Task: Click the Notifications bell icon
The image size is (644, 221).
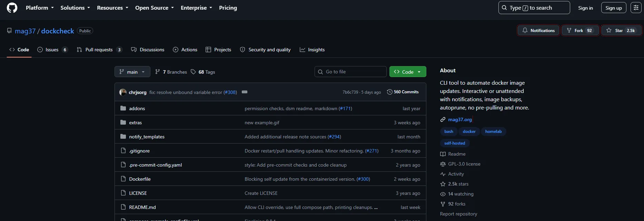Action: 525,30
